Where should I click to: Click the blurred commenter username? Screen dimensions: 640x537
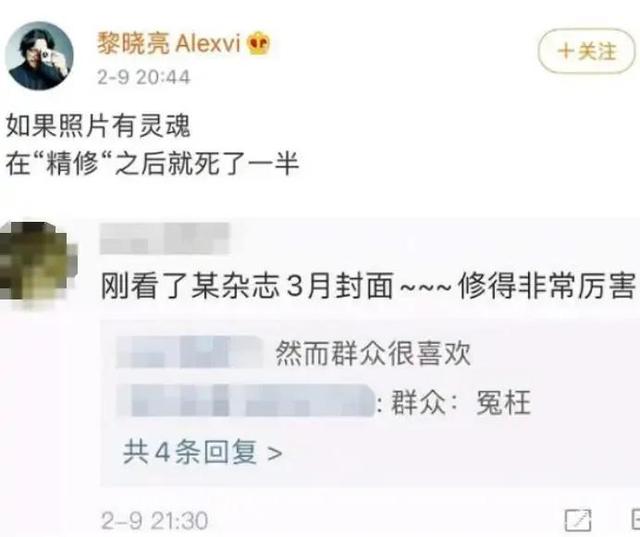coord(165,238)
